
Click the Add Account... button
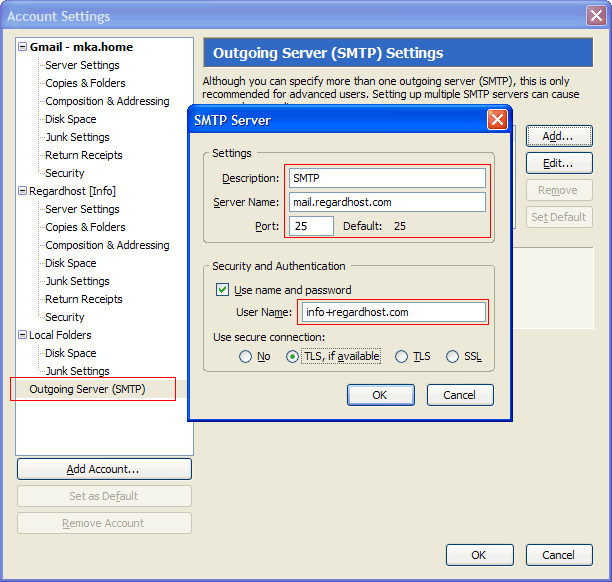(103, 469)
